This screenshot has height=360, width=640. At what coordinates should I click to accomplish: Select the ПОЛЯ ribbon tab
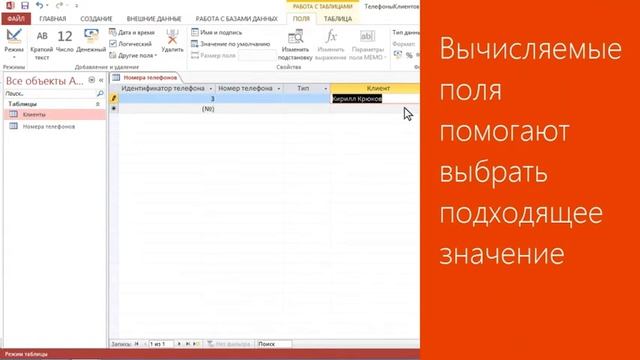click(x=301, y=19)
